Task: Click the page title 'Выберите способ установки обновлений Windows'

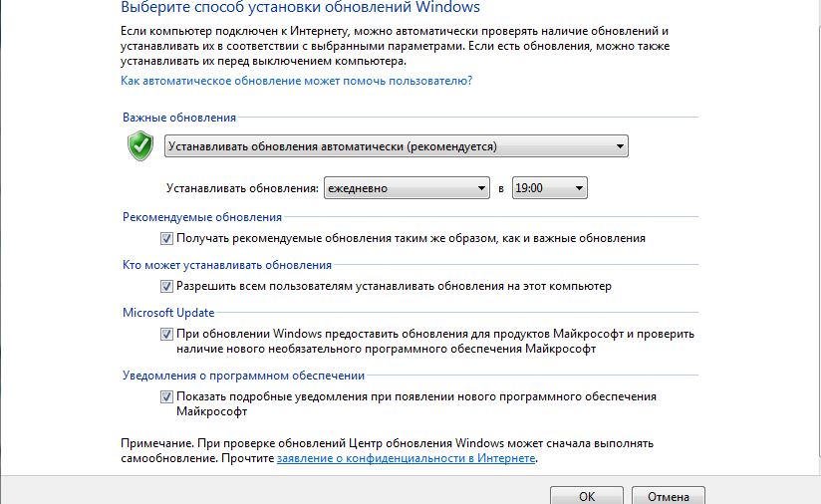Action: [x=301, y=7]
